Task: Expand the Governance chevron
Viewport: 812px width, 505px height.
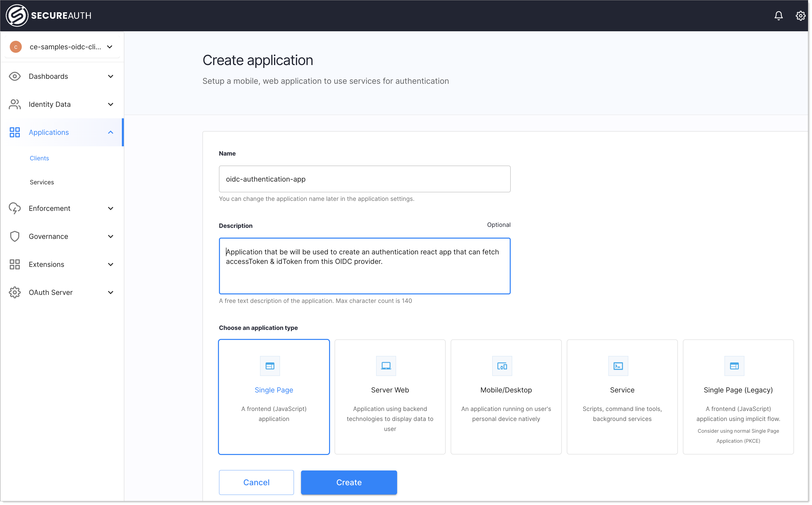Action: click(111, 236)
